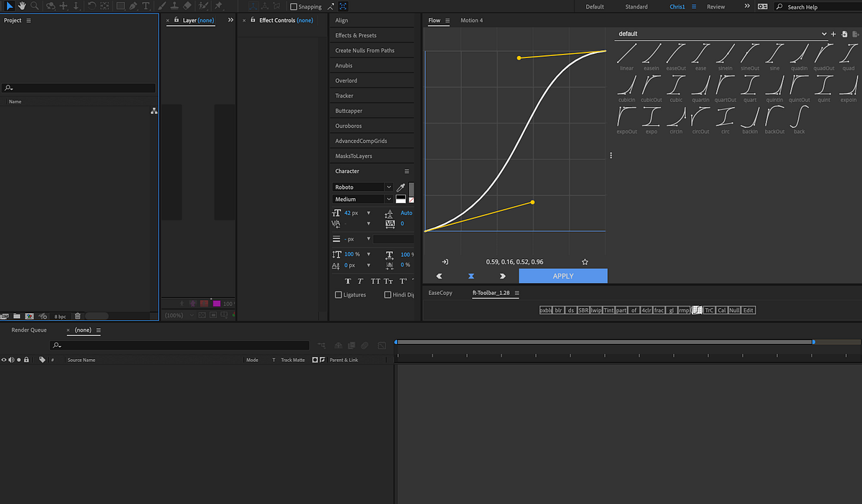
Task: Click the APPLY button in Flow
Action: [x=563, y=276]
